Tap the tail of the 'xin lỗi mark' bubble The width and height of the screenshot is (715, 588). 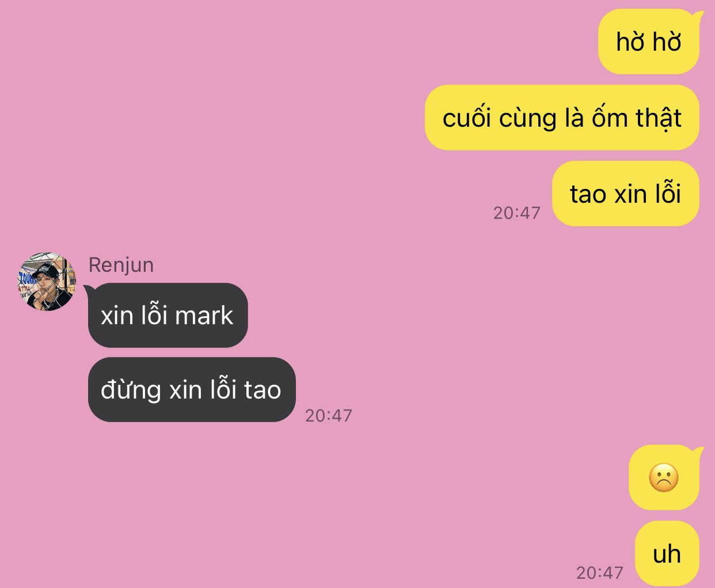[88, 288]
